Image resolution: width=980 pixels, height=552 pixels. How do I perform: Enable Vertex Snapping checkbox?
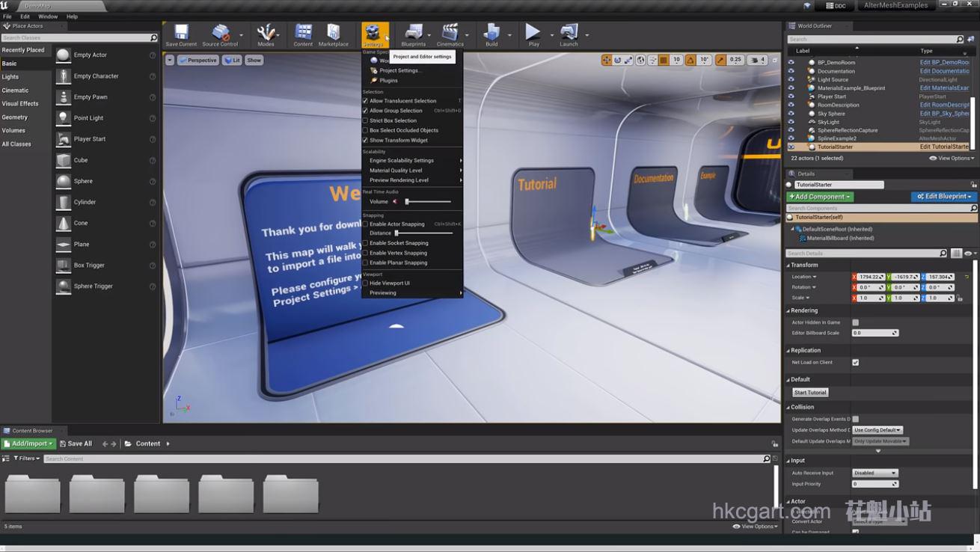click(365, 253)
